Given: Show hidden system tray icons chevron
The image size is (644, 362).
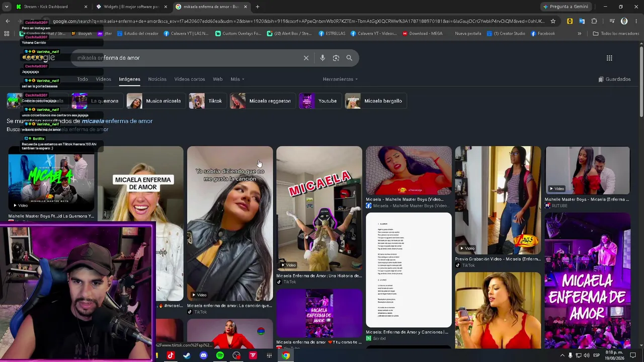Looking at the screenshot, I should click(562, 355).
